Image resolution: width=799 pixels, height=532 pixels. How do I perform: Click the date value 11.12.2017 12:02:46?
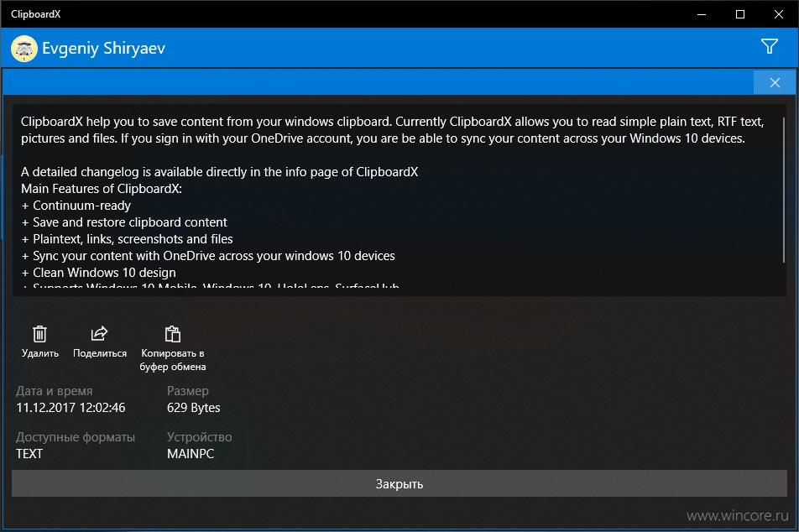[x=70, y=408]
